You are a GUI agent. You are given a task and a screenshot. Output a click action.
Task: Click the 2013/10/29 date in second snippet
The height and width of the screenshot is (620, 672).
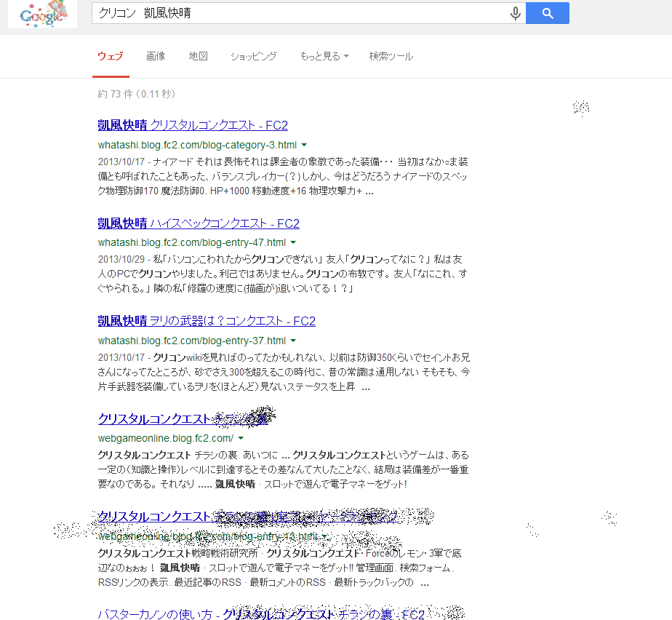coord(121,259)
